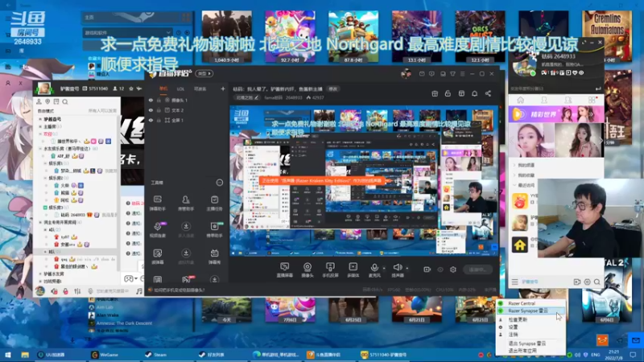
Task: Expand the 驴酱水友房 channel tree node
Action: coord(40,274)
